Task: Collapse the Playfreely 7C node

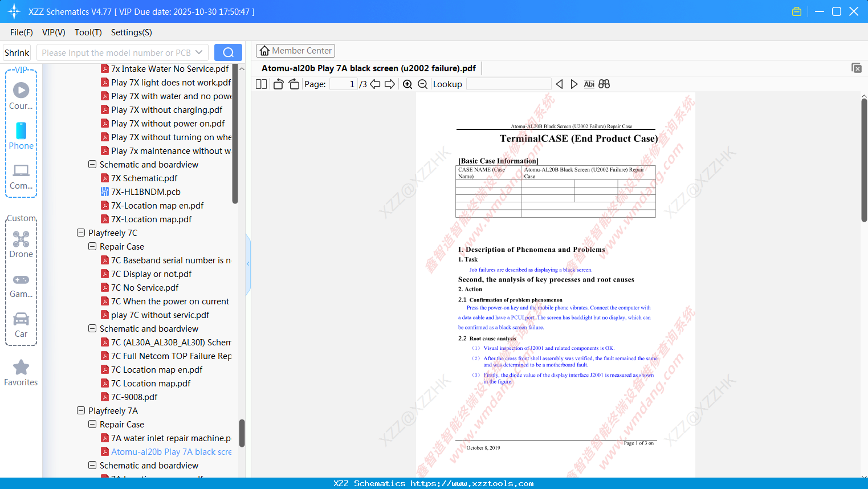Action: (x=81, y=233)
